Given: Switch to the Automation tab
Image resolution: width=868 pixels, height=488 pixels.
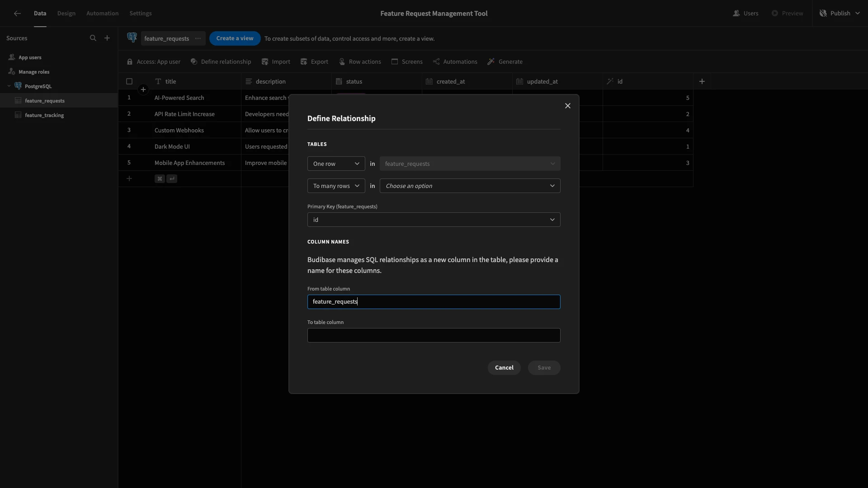Looking at the screenshot, I should 103,14.
